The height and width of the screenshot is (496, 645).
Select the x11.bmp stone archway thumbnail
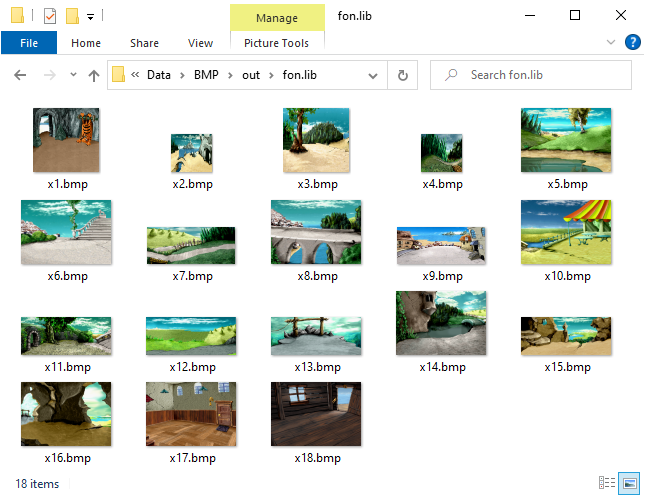click(x=66, y=336)
